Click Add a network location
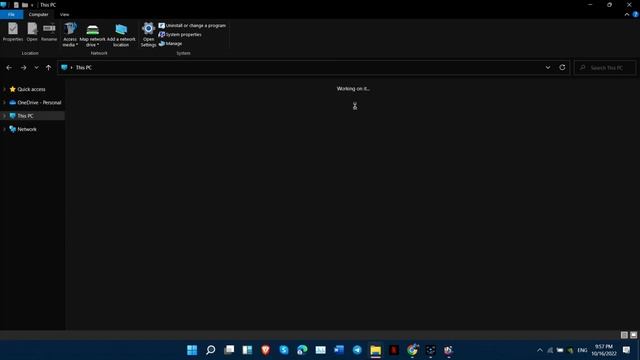 121,35
